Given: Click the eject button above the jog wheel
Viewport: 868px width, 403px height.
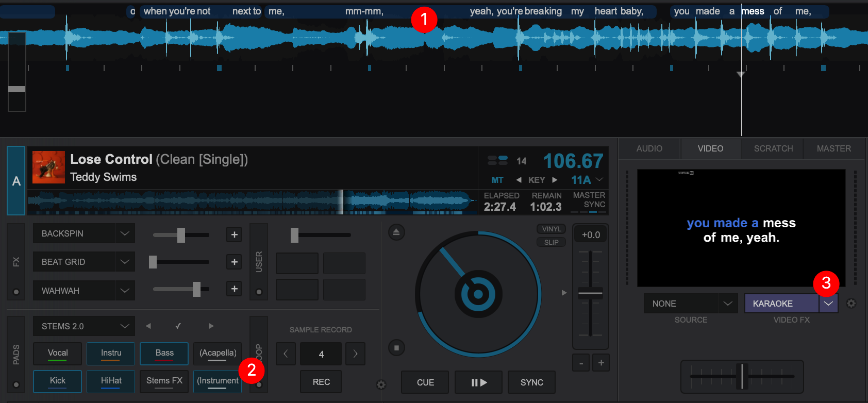Looking at the screenshot, I should coord(396,232).
